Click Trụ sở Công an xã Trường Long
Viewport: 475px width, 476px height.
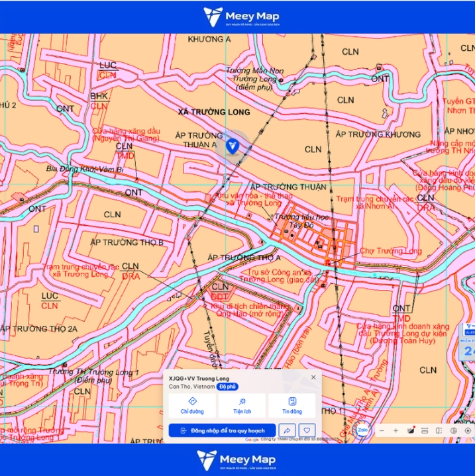pos(279,276)
